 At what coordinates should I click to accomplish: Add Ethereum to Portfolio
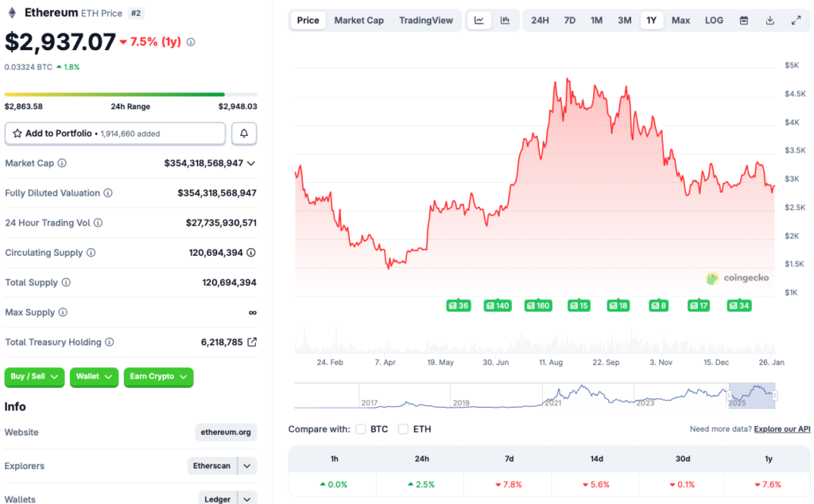(x=114, y=133)
